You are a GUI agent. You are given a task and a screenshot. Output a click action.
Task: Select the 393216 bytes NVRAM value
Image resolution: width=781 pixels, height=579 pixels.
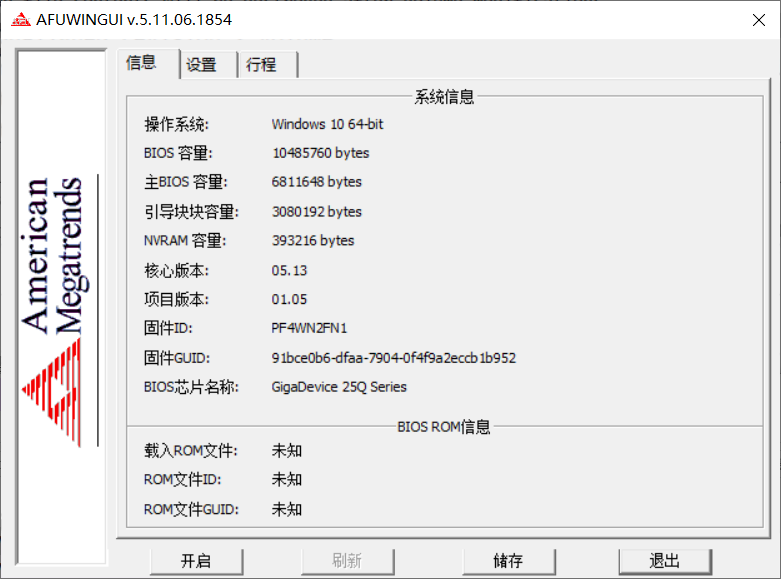pos(313,241)
